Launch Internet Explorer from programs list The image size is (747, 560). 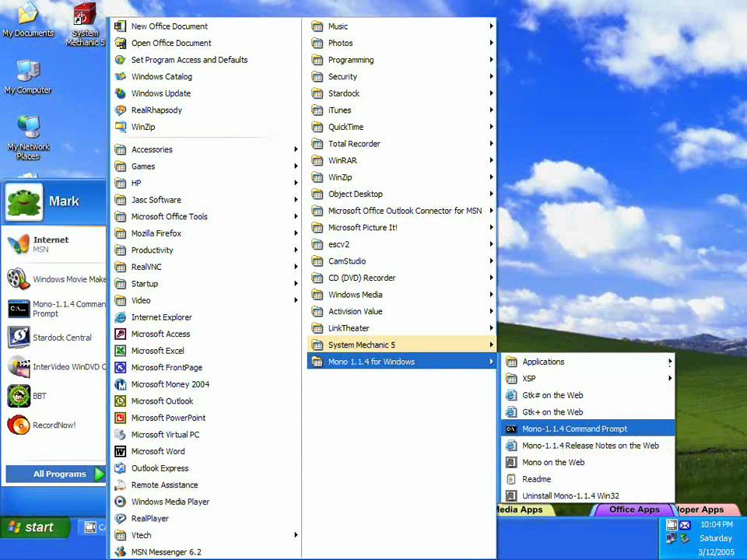pos(205,317)
